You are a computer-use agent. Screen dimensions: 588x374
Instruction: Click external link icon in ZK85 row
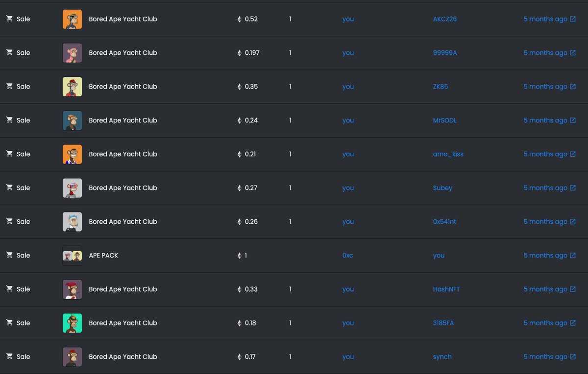point(573,87)
